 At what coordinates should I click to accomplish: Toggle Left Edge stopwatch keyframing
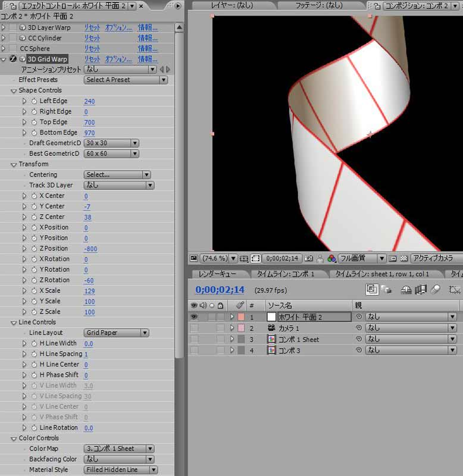pos(34,101)
